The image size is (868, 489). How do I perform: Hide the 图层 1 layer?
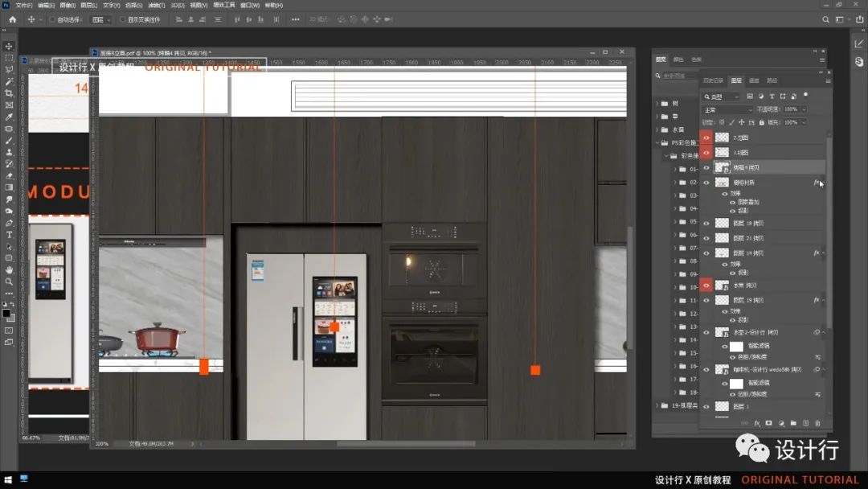point(706,406)
